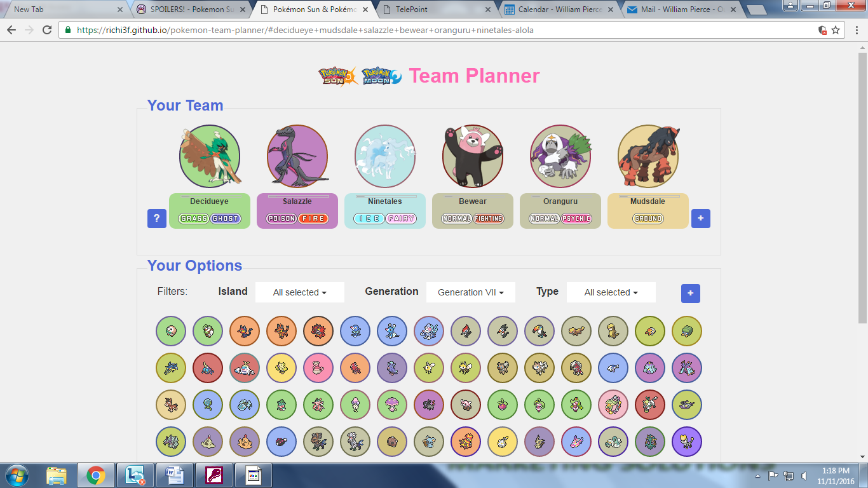Select Mimikyu in the options grid

(539, 442)
